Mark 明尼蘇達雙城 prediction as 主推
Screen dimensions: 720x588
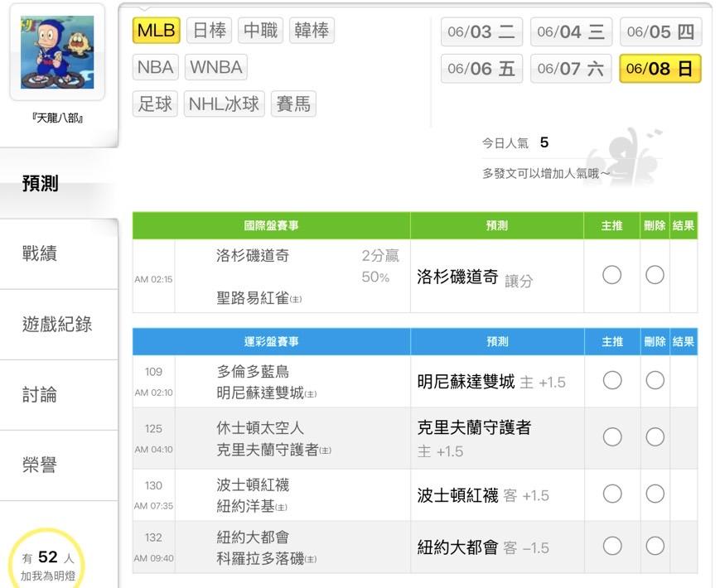[x=612, y=380]
